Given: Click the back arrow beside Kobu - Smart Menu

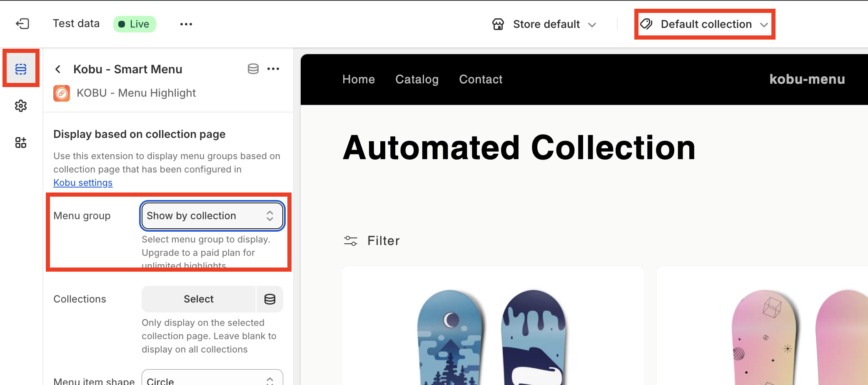Looking at the screenshot, I should (x=58, y=69).
